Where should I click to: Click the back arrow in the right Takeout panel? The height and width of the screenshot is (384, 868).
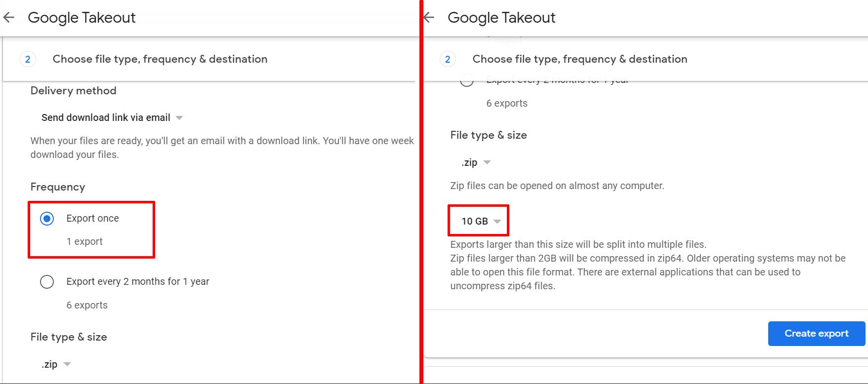click(429, 18)
